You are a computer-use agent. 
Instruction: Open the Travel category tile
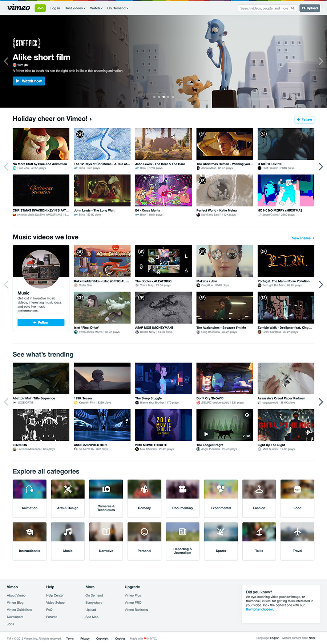[297, 541]
